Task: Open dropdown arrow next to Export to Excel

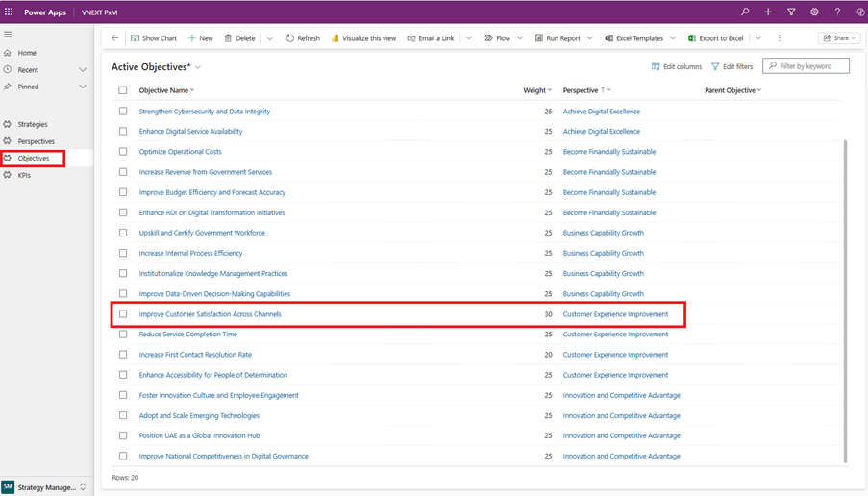Action: 758,38
